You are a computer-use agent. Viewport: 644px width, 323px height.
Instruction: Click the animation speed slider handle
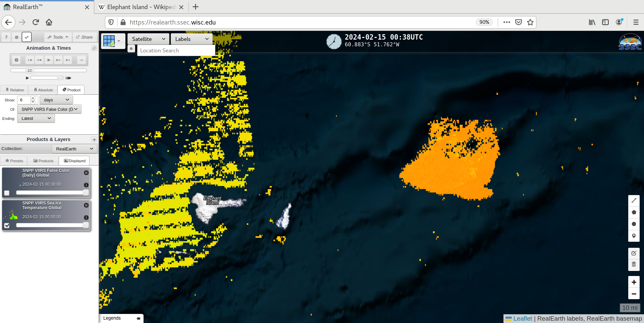[60, 78]
